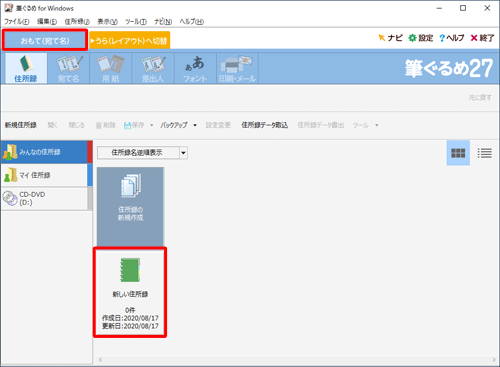
Task: Click 住所録データ取込 import button
Action: click(265, 125)
